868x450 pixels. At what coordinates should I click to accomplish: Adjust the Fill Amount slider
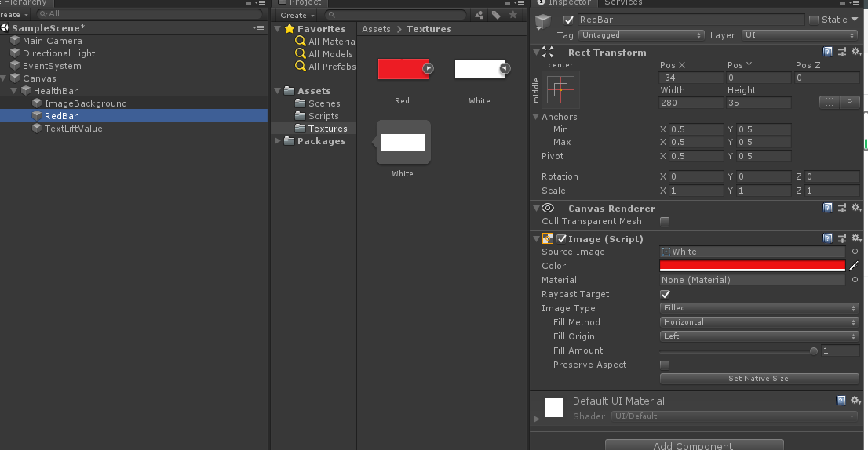(737, 350)
